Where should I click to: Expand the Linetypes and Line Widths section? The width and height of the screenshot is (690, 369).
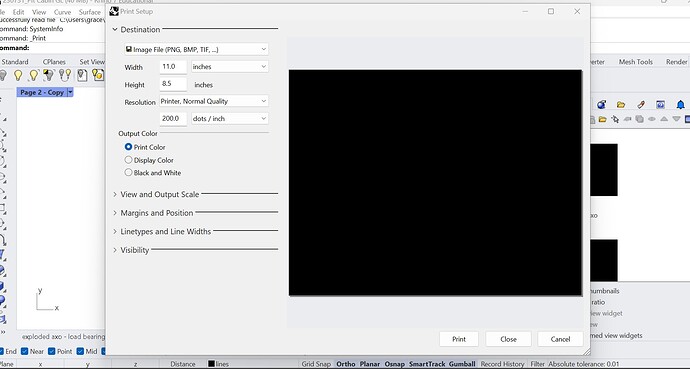(x=115, y=231)
